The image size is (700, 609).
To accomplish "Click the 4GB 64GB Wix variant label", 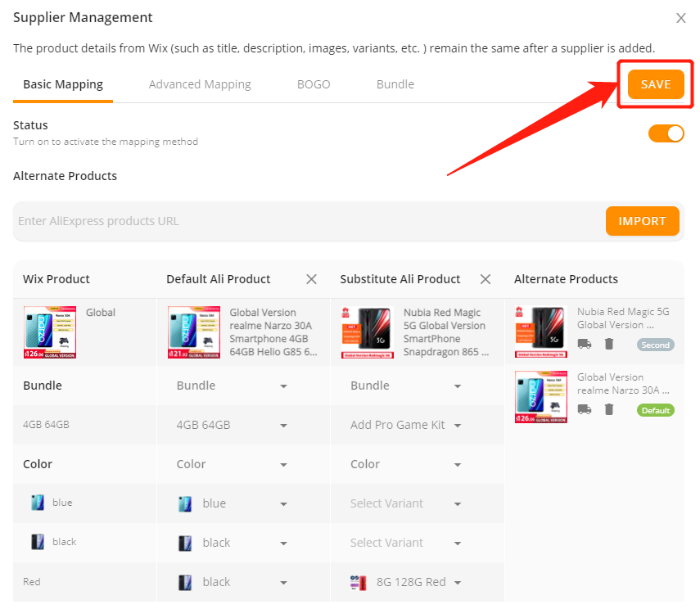I will [x=46, y=425].
